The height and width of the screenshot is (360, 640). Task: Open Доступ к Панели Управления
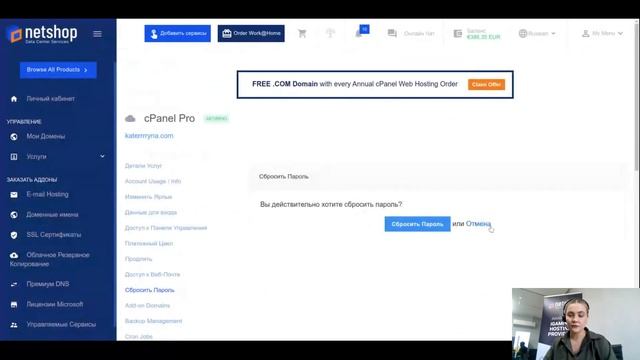tap(166, 228)
